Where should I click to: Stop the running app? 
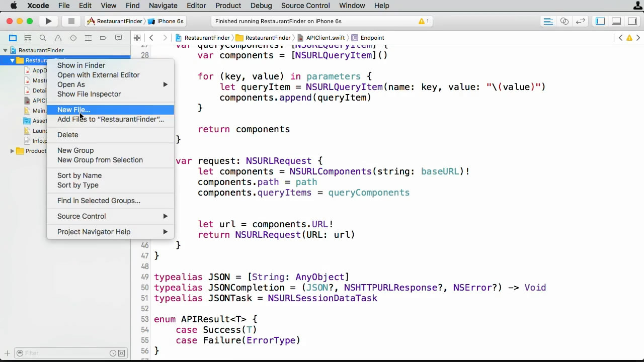tap(71, 21)
